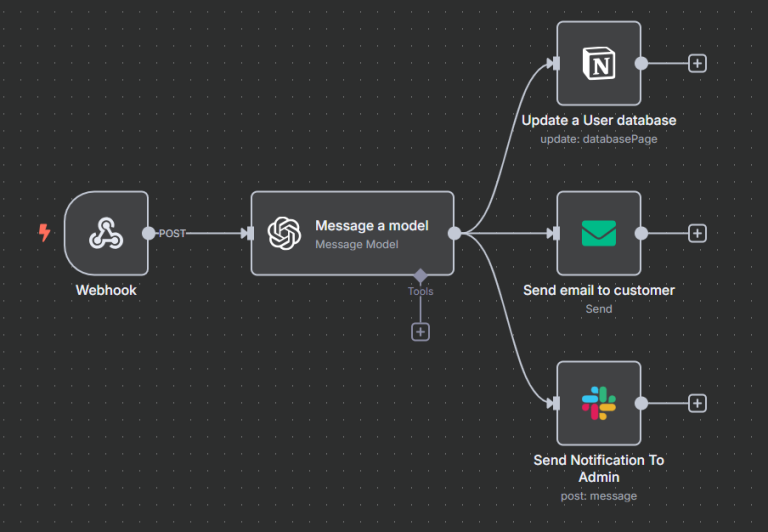Click the POST label on Webhook output
The width and height of the screenshot is (768, 532).
[172, 233]
